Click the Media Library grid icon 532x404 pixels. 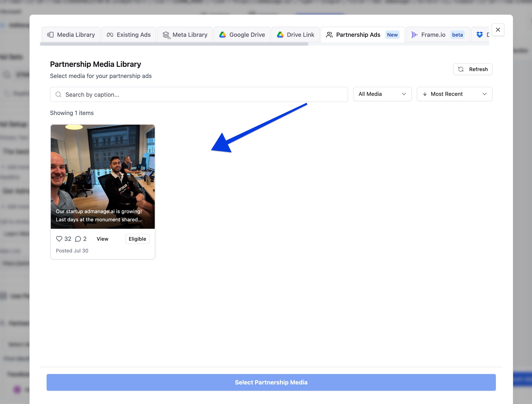(x=51, y=34)
